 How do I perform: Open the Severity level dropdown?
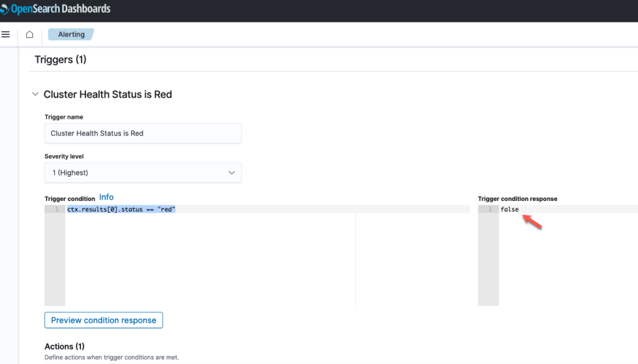coord(143,172)
